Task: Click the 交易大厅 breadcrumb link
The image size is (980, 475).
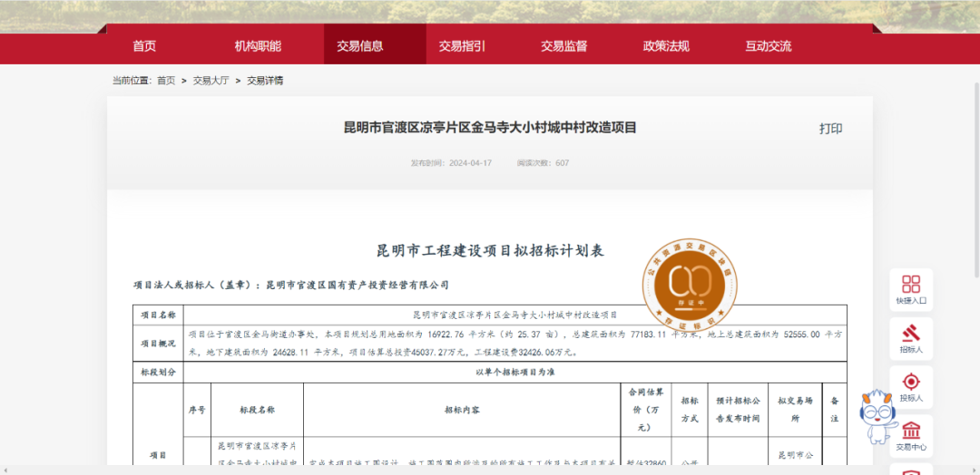Action: coord(211,81)
